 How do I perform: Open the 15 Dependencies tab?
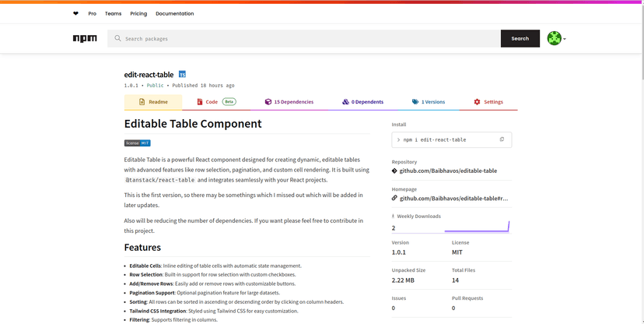(x=289, y=102)
